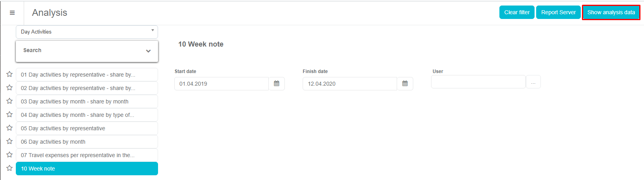644x180 pixels.
Task: Click the User lookup ellipsis button
Action: [533, 82]
